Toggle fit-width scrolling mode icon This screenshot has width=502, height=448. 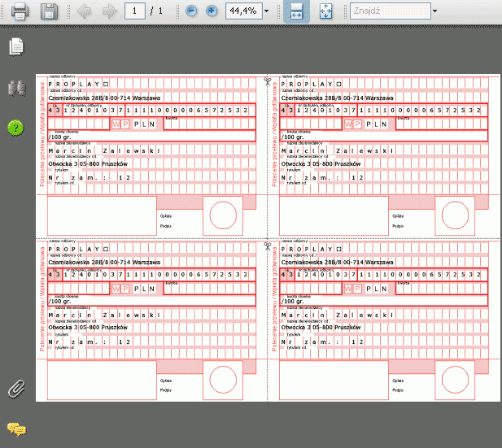point(296,11)
